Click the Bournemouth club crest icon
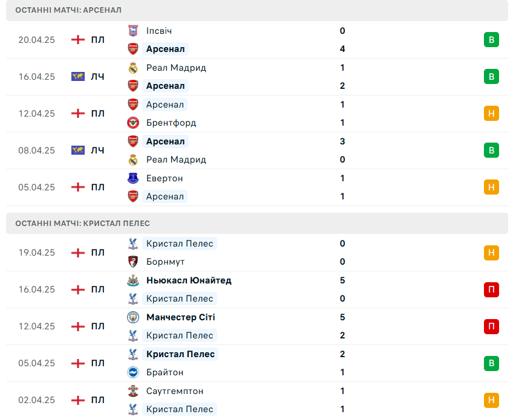 point(133,262)
